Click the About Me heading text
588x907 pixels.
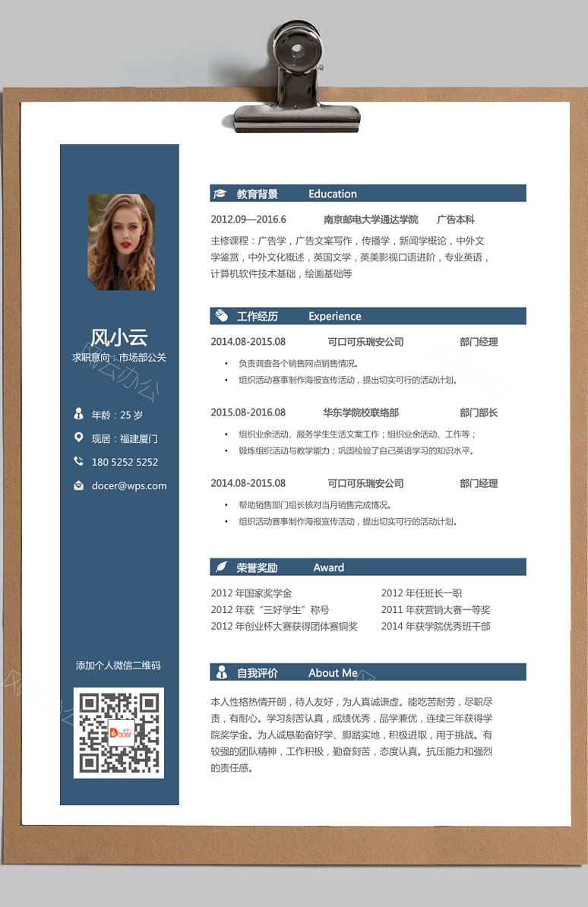click(333, 673)
